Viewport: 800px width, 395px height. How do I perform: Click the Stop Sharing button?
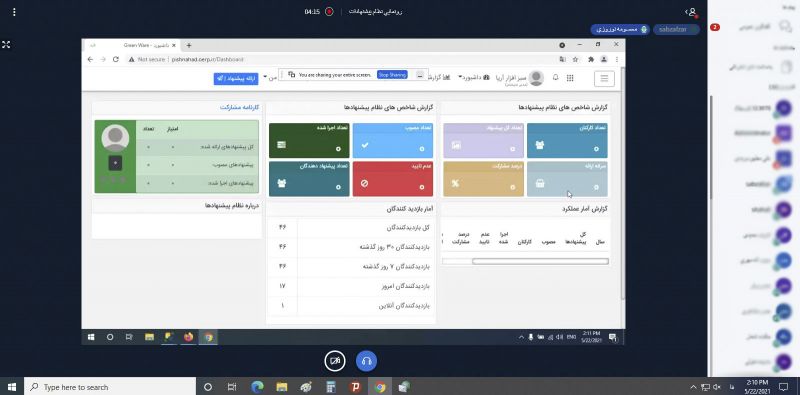tap(392, 75)
